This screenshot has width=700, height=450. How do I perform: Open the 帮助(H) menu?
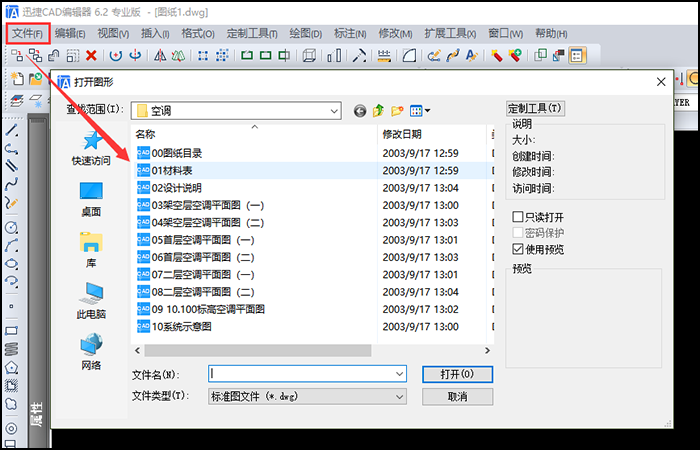[x=551, y=33]
